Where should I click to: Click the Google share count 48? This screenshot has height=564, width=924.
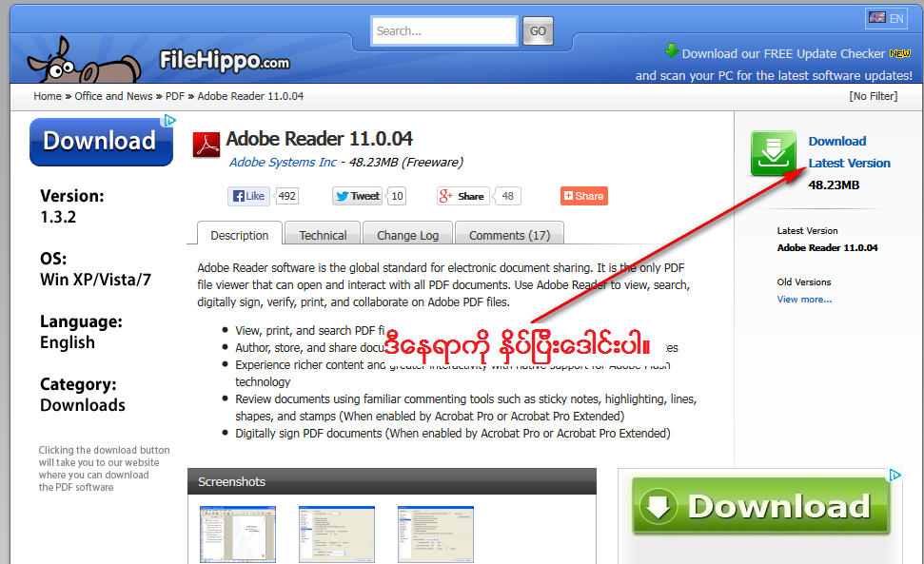click(507, 196)
